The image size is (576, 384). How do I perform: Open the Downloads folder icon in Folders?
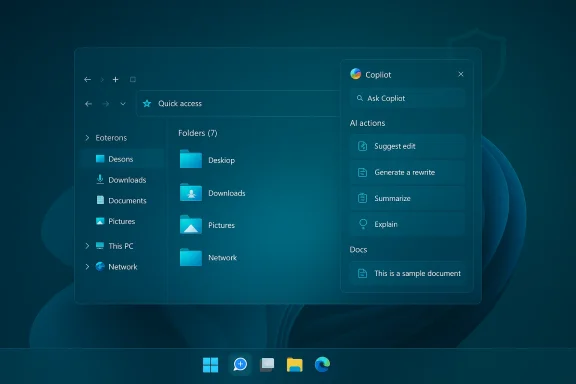click(x=191, y=192)
